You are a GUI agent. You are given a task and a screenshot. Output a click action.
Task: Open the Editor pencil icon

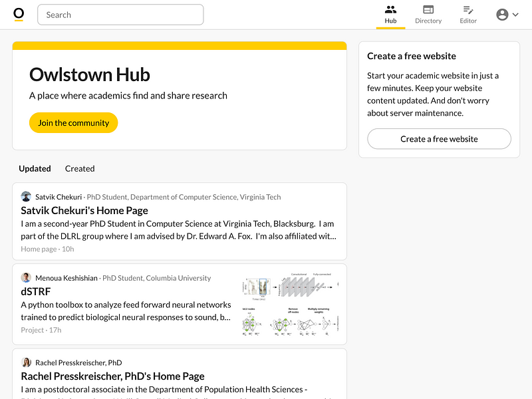[x=468, y=9]
